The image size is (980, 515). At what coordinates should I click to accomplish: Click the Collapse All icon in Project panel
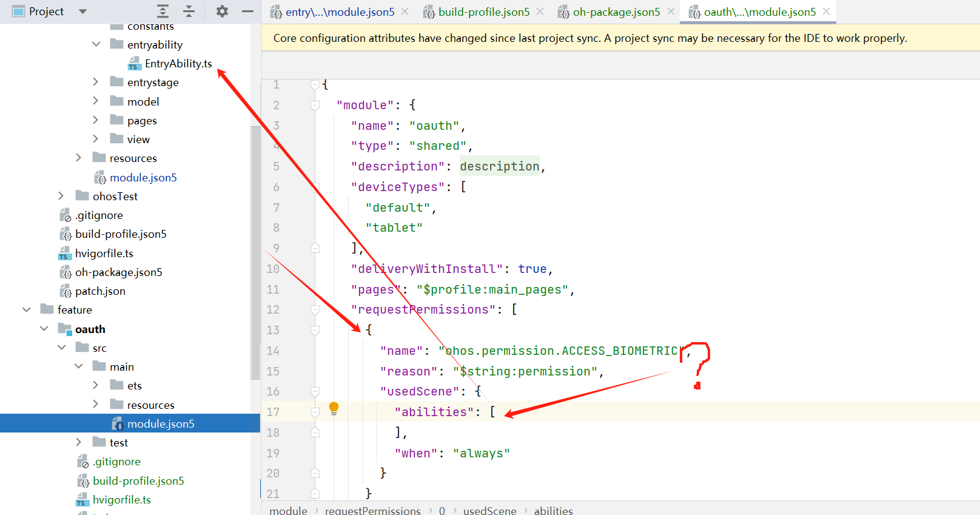coord(189,11)
